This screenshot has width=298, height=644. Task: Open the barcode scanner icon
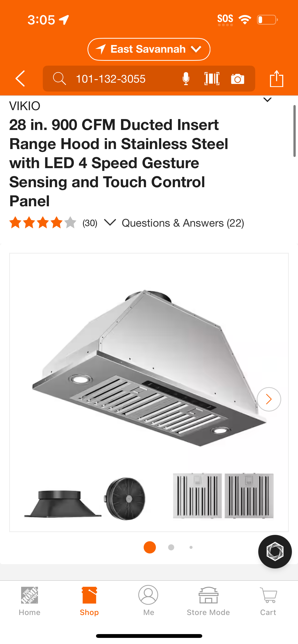[x=212, y=79]
